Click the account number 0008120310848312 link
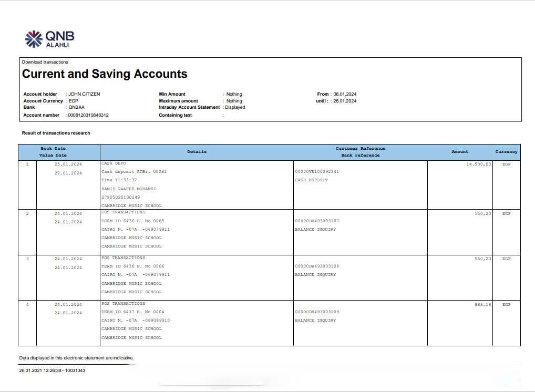 tap(87, 115)
